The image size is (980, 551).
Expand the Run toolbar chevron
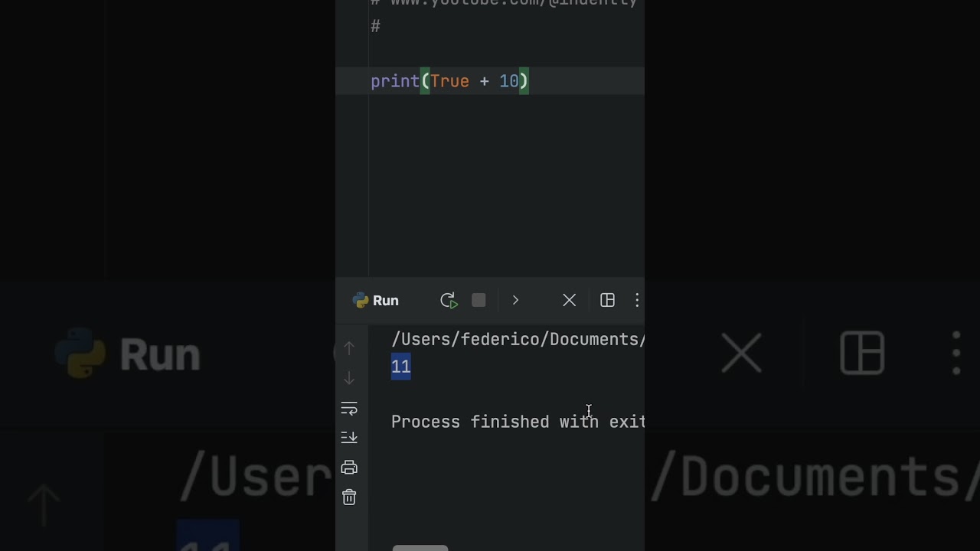click(515, 301)
